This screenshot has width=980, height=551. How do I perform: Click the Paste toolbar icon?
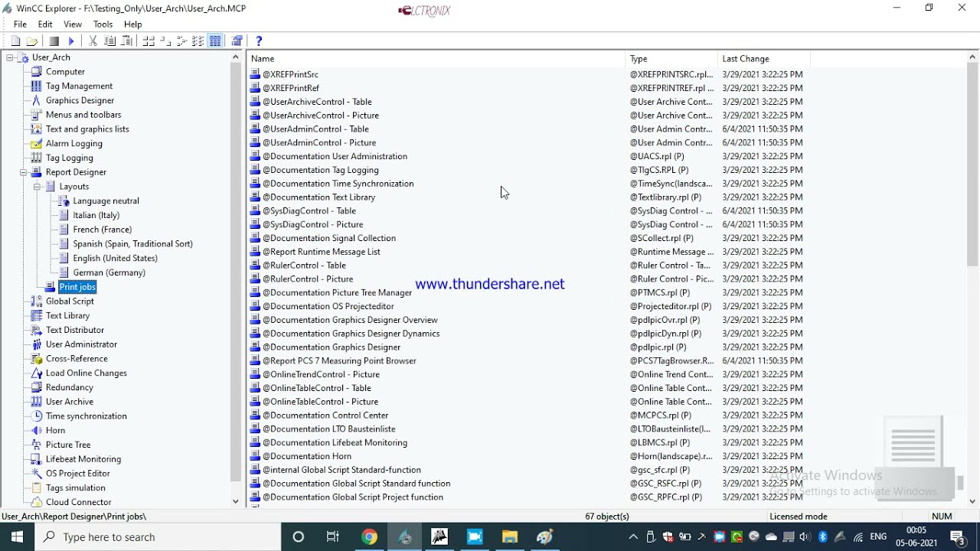coord(127,41)
